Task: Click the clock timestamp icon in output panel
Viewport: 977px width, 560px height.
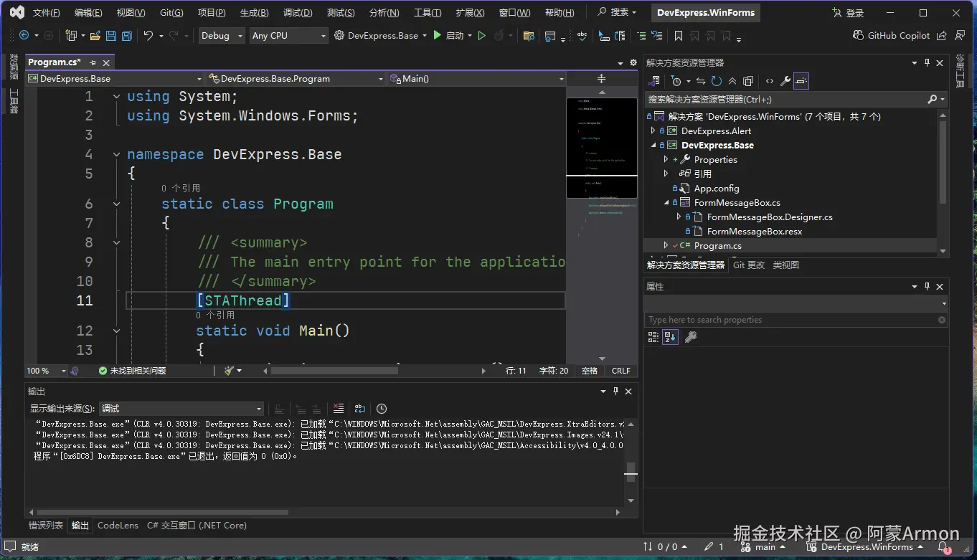Action: (382, 409)
